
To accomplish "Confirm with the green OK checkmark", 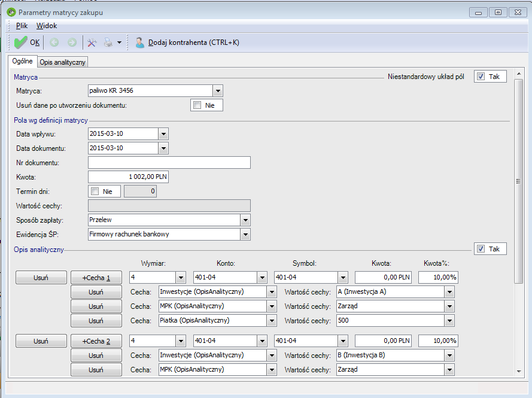I will pyautogui.click(x=20, y=42).
